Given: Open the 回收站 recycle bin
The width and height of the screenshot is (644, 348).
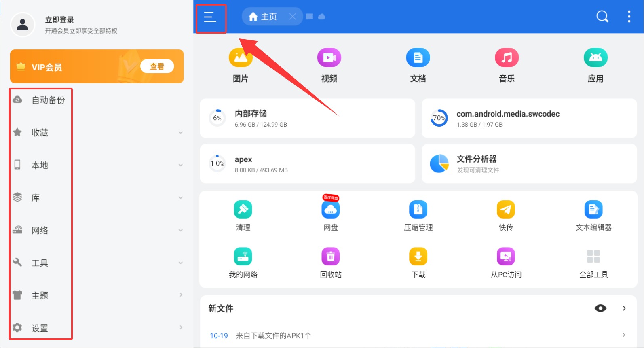Looking at the screenshot, I should 330,257.
